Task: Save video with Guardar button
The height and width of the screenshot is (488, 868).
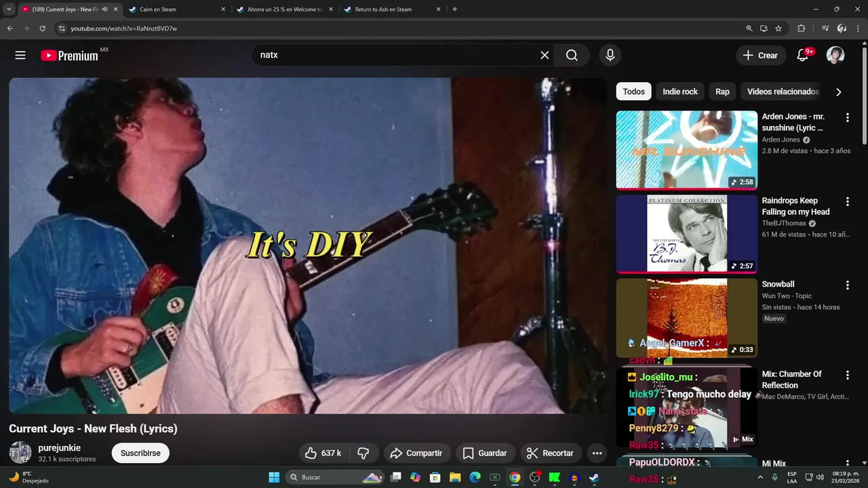Action: click(485, 453)
